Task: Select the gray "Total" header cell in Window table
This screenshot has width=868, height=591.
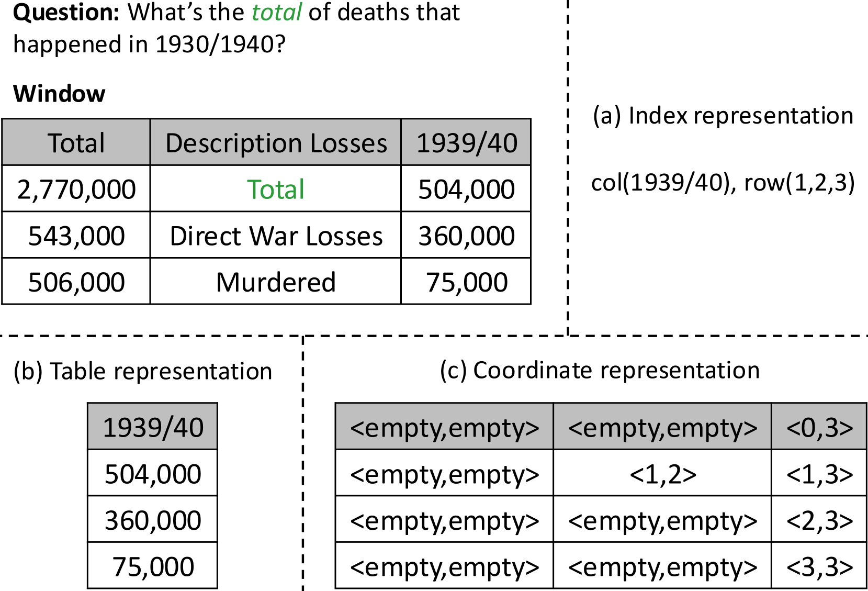Action: tap(76, 142)
